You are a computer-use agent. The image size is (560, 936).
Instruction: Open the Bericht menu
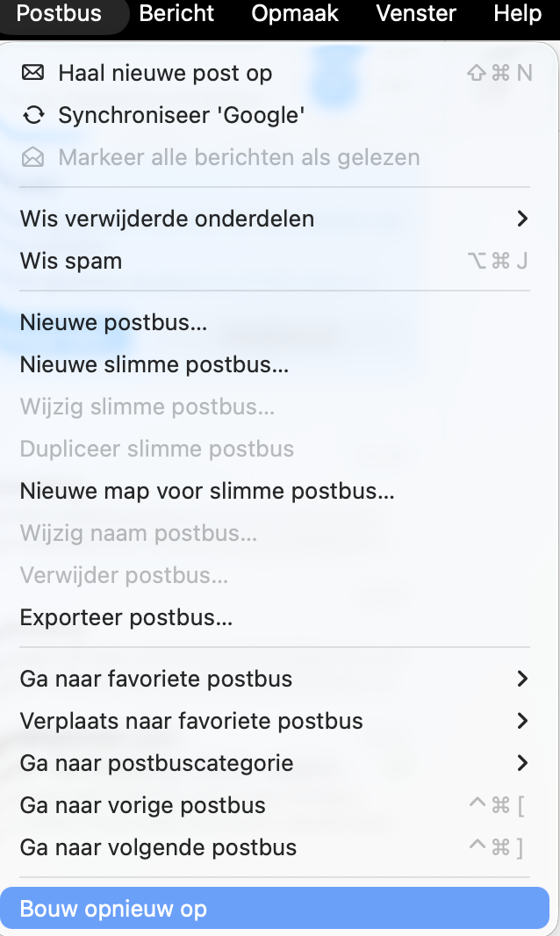coord(176,13)
